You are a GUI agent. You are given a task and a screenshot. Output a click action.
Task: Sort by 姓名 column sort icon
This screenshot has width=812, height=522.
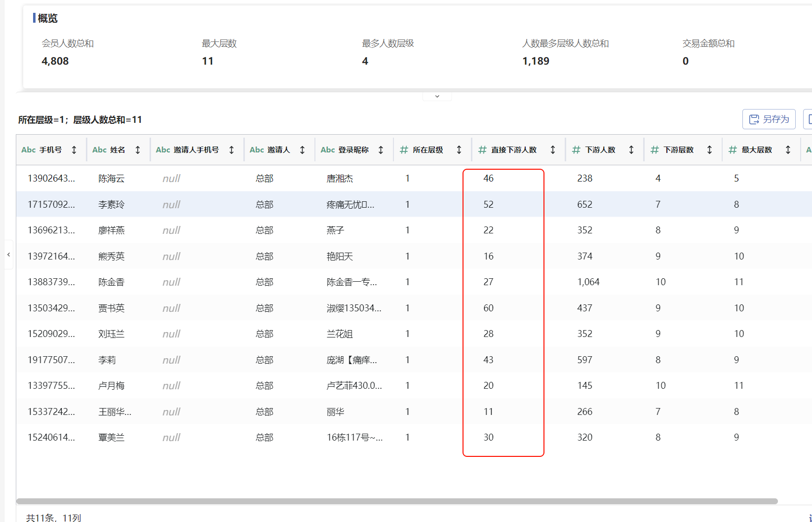[x=138, y=149]
